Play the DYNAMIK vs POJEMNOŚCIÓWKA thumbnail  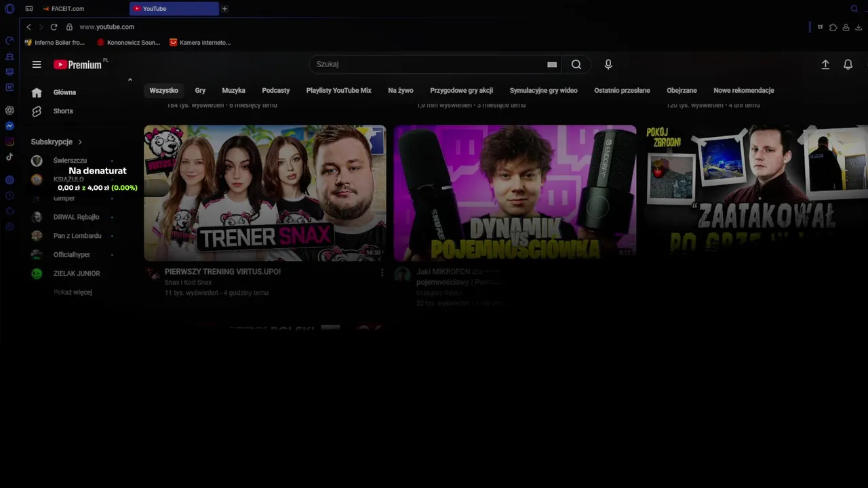coord(515,192)
